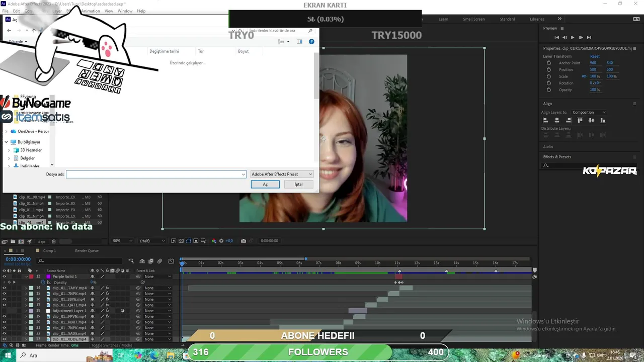Align layers to bottom edge
Image resolution: width=644 pixels, height=362 pixels.
(603, 120)
